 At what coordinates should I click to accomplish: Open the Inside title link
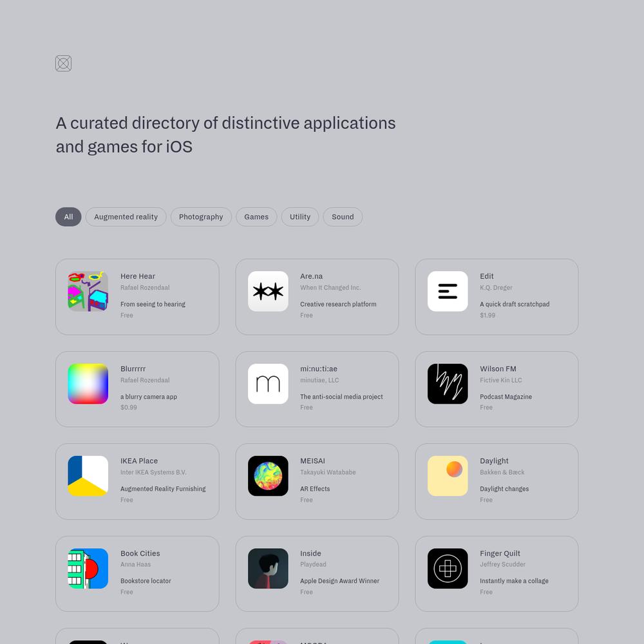(x=310, y=553)
